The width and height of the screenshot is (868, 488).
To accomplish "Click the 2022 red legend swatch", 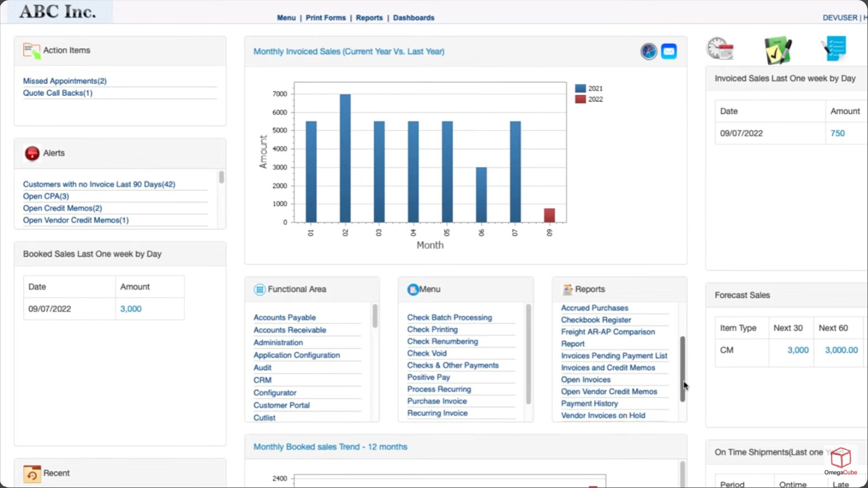I will pos(580,99).
